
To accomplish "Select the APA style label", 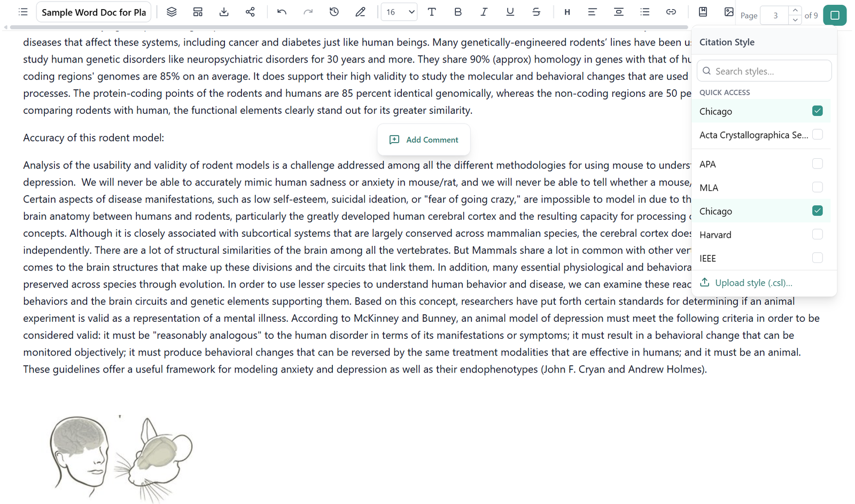I will [708, 164].
